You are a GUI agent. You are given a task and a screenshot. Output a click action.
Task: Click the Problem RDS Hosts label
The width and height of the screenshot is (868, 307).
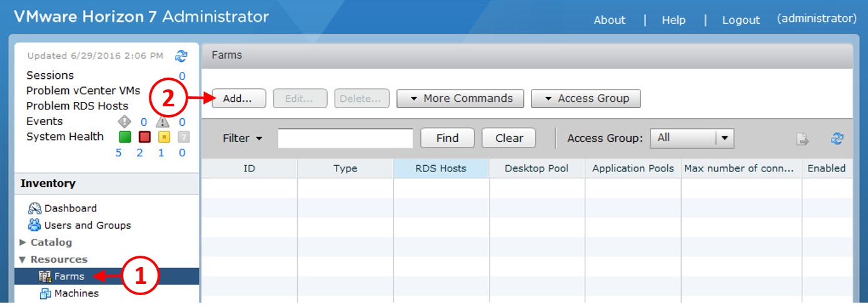tap(77, 106)
